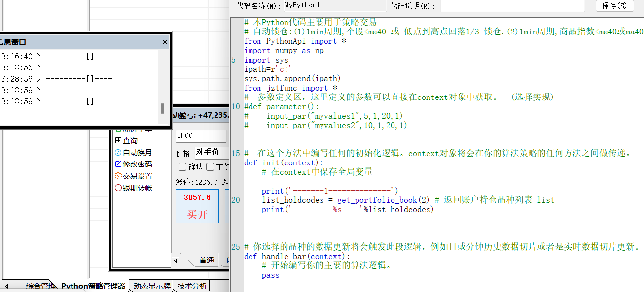Viewport: 644px width, 292px height.
Task: Click the left scroll arrow beside 普通 tab
Action: [x=175, y=260]
